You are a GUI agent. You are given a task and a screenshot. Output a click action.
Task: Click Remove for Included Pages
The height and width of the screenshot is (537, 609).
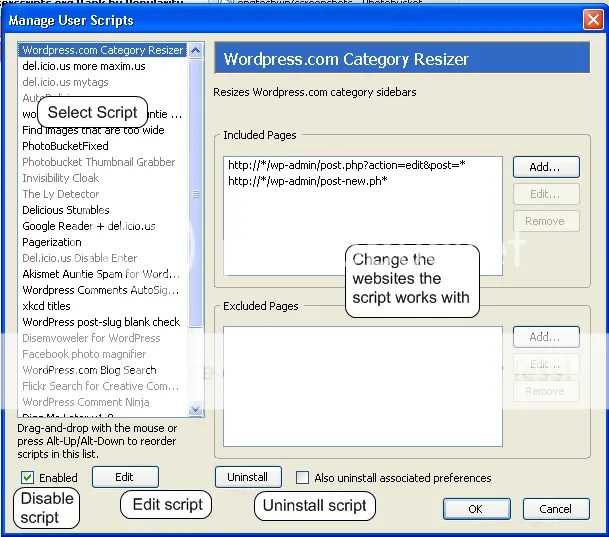click(x=546, y=221)
